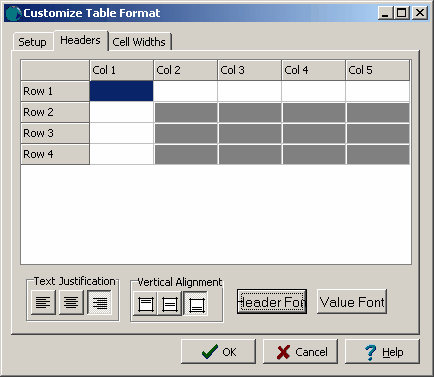Image resolution: width=434 pixels, height=377 pixels.
Task: Select the white cell at Row 1, Col 2
Action: tap(185, 91)
